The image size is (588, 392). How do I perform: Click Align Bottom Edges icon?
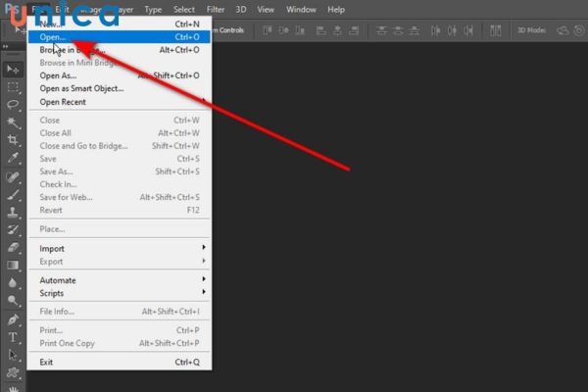tap(300, 30)
